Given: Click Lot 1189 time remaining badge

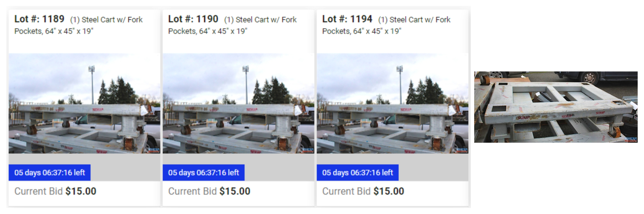Looking at the screenshot, I should 50,173.
